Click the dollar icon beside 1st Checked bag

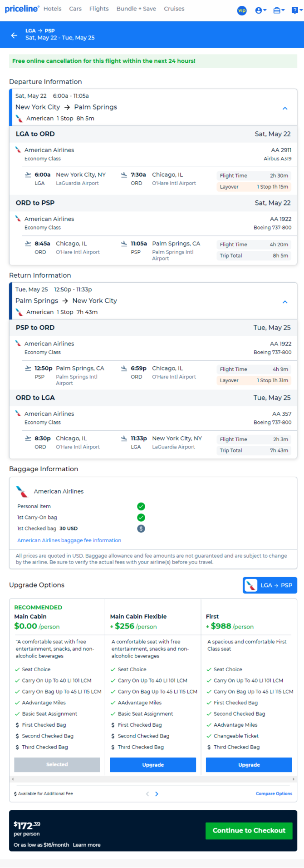click(x=141, y=529)
